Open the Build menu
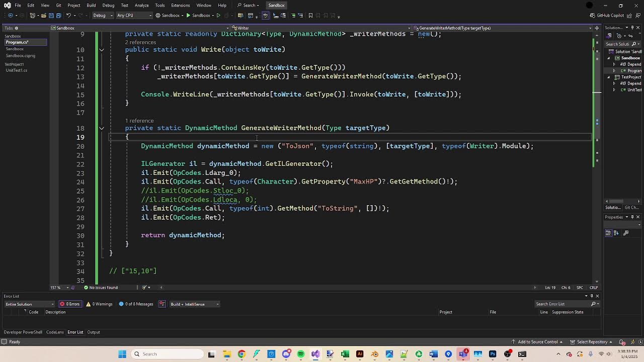Viewport: 644px width, 362px height. 91,6
